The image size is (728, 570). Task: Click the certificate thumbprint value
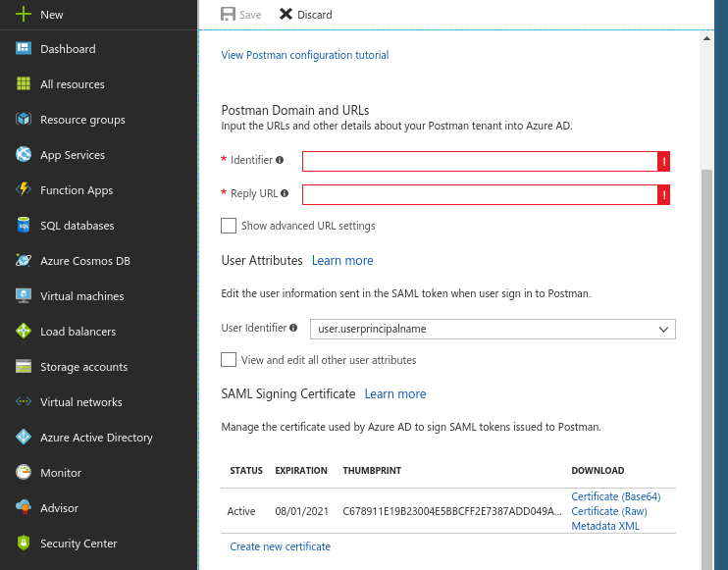click(452, 511)
